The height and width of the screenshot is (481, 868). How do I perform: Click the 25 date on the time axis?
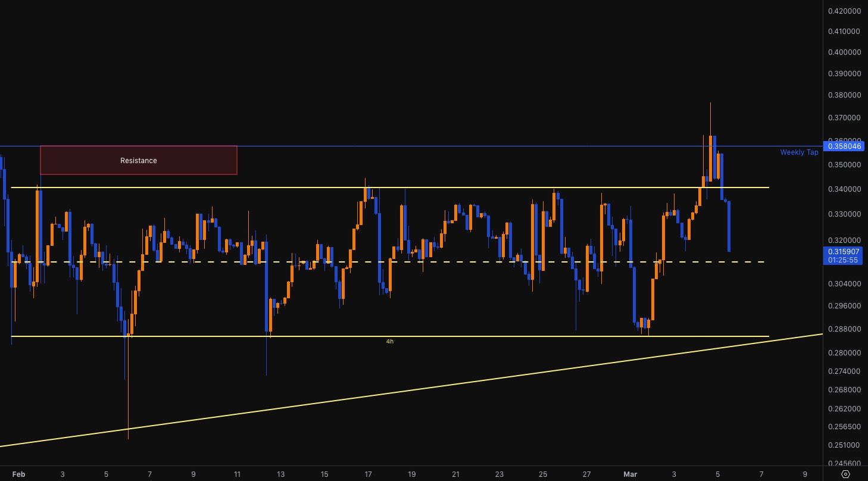click(x=543, y=474)
